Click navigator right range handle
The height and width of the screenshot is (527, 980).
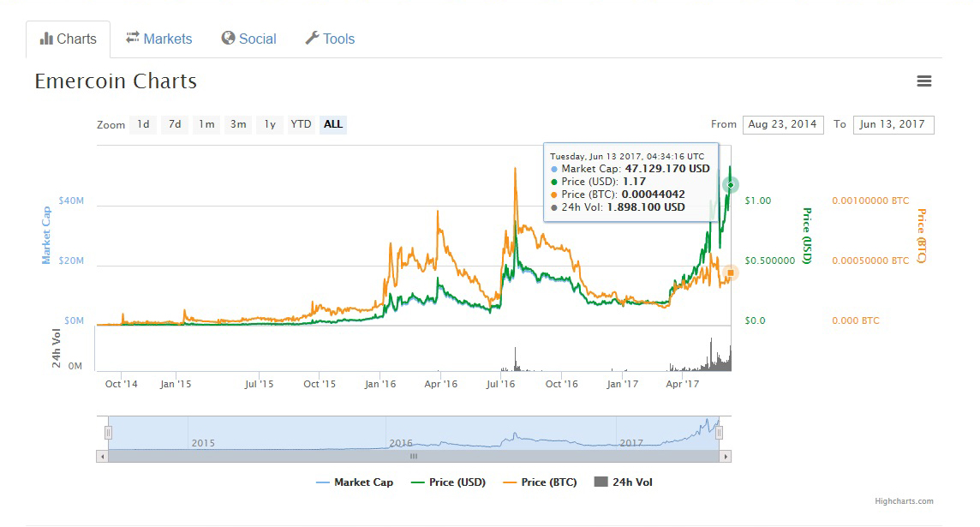[719, 433]
